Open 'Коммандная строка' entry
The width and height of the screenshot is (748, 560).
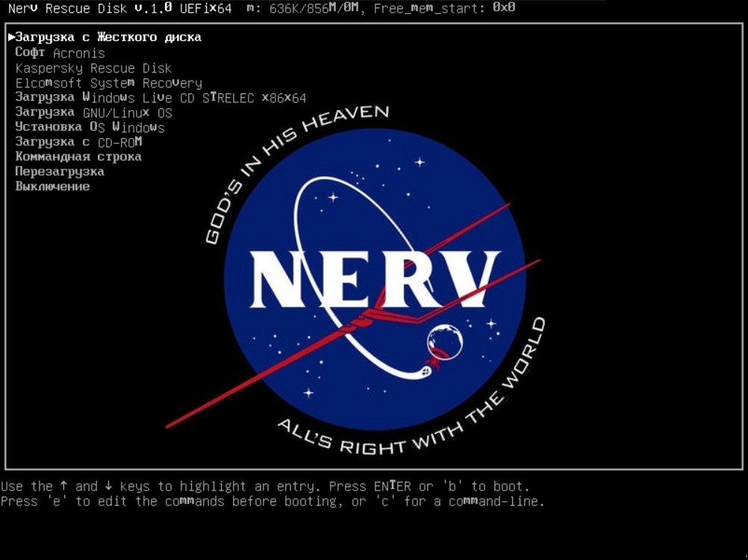pos(78,157)
